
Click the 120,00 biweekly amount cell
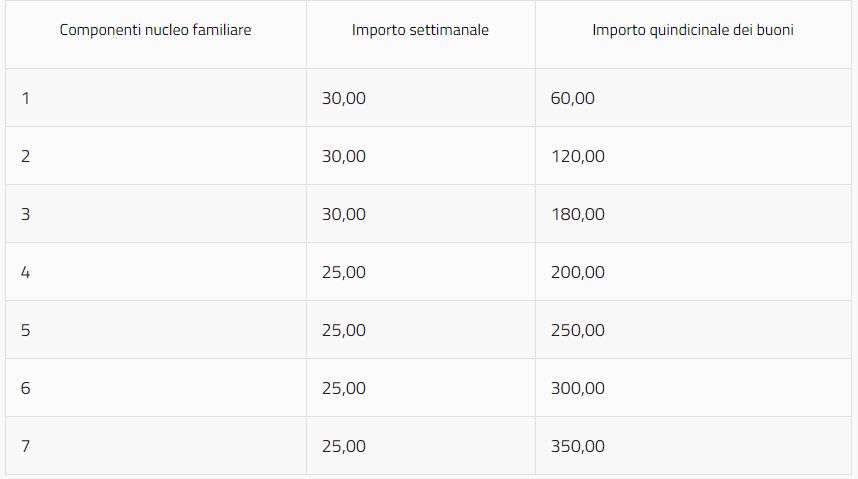point(577,156)
